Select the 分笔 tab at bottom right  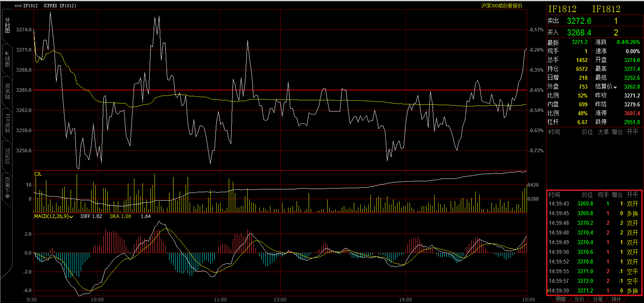click(x=598, y=299)
